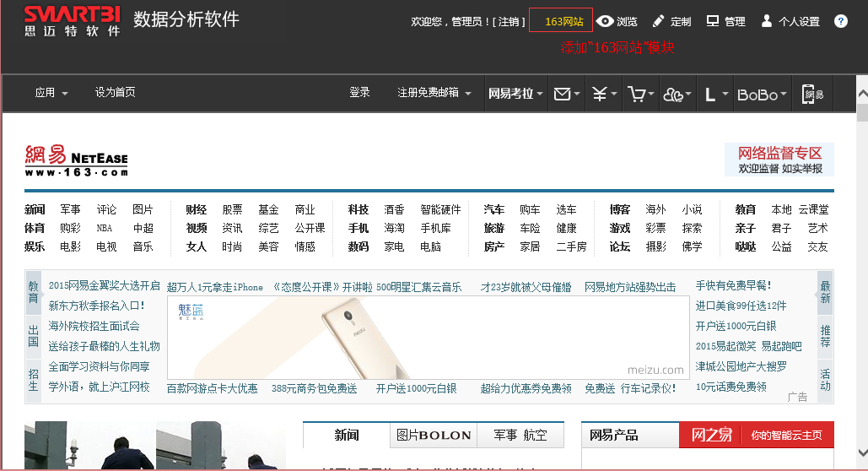
Task: Open the news photo thumbnail
Action: pos(155,446)
